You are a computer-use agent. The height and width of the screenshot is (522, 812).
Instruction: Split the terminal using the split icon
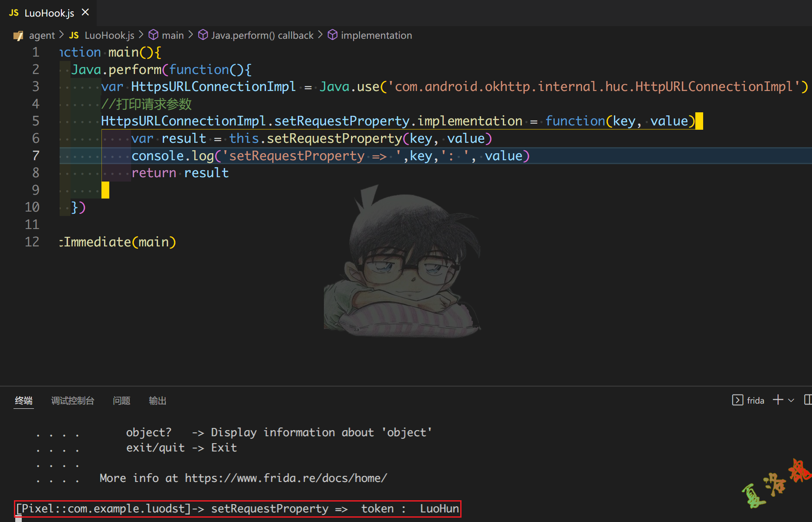[x=808, y=400]
